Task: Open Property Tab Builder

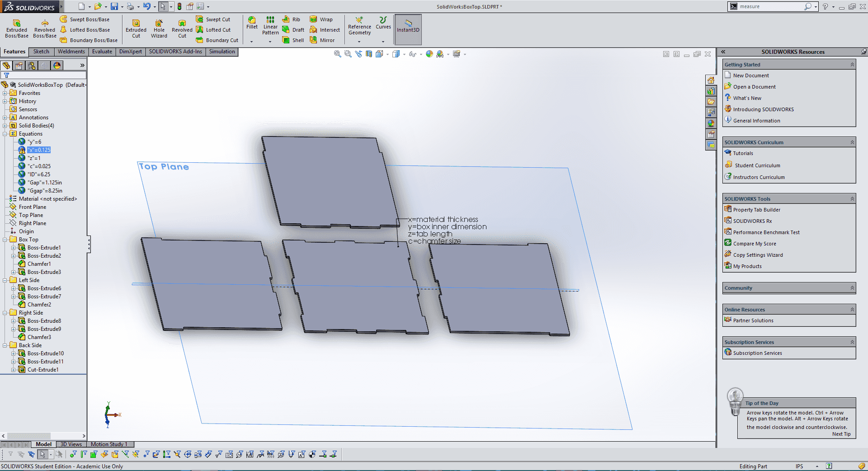Action: 757,210
